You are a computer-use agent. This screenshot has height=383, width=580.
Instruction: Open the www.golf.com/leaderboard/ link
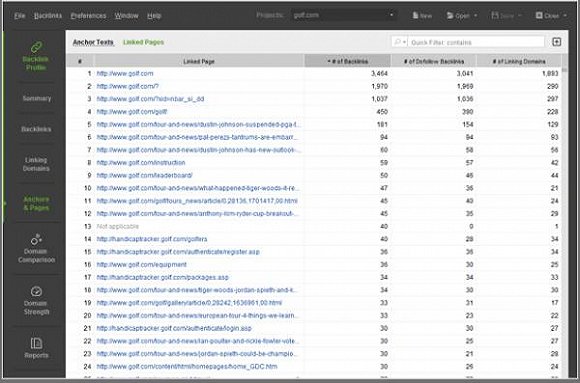tap(144, 175)
